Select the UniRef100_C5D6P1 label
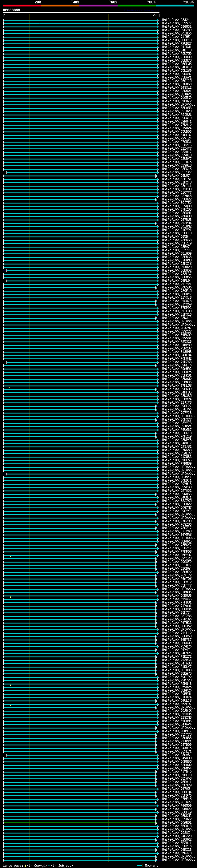The height and width of the screenshot is (868, 197). pos(176,78)
